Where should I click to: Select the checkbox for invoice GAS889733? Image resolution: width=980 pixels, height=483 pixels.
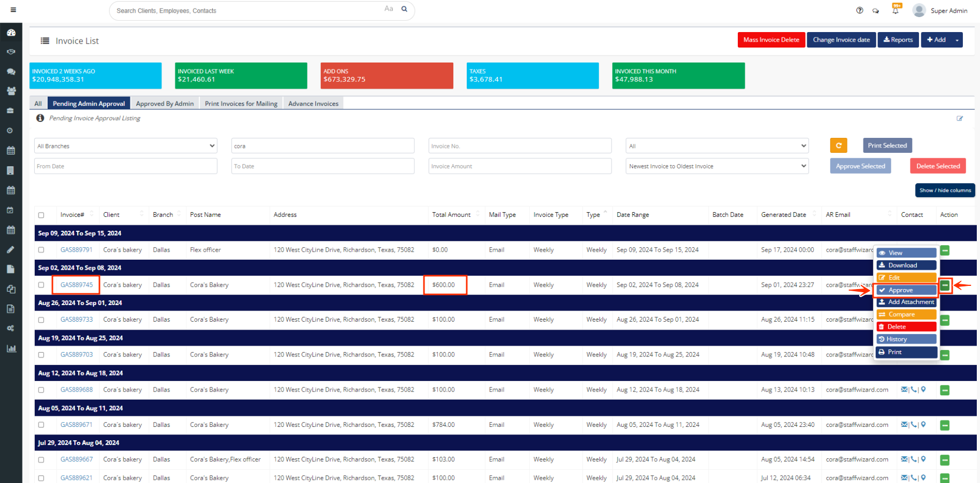coord(41,320)
